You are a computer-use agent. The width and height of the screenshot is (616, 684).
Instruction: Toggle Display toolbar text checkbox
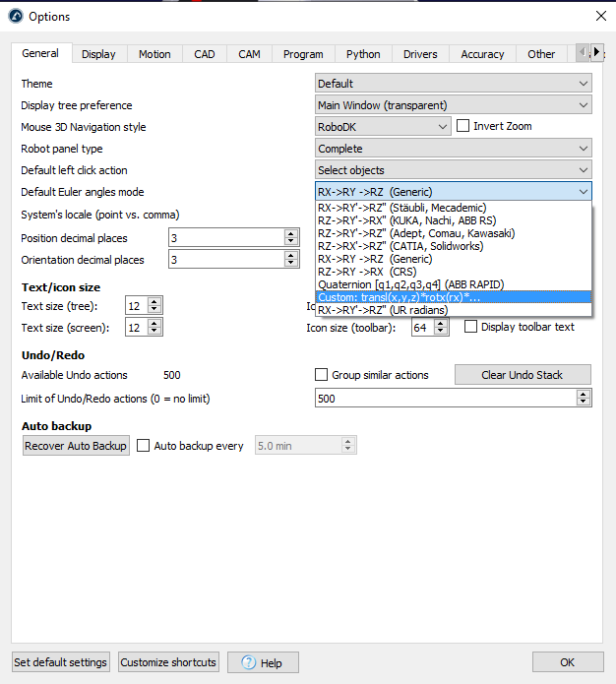[470, 327]
